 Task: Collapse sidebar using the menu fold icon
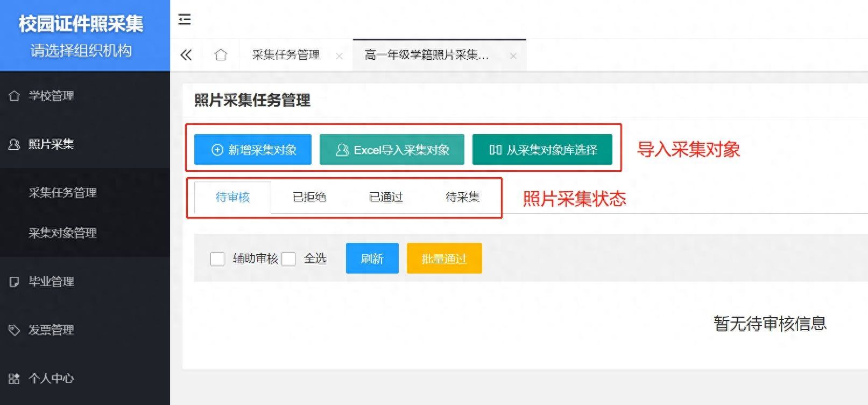(185, 19)
